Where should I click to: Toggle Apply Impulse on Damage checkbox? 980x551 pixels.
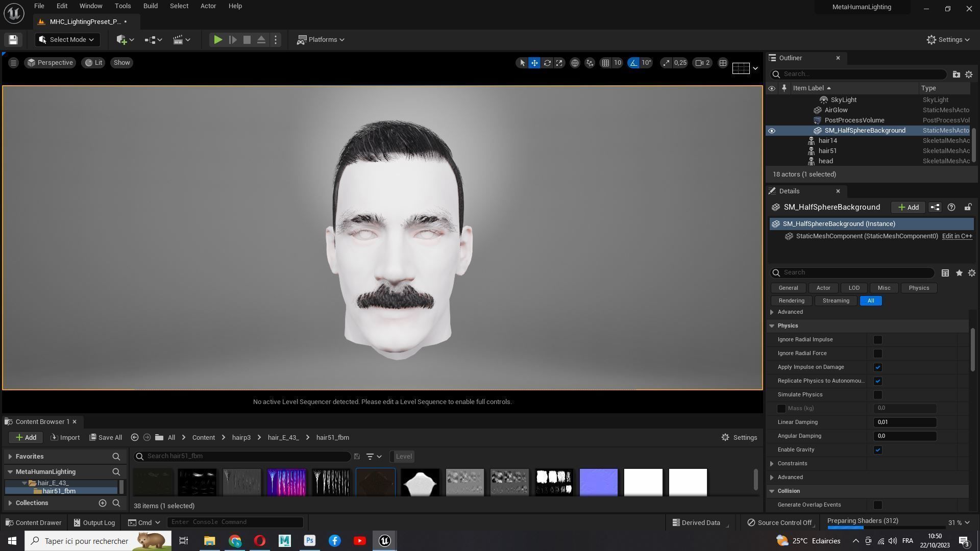pyautogui.click(x=878, y=367)
